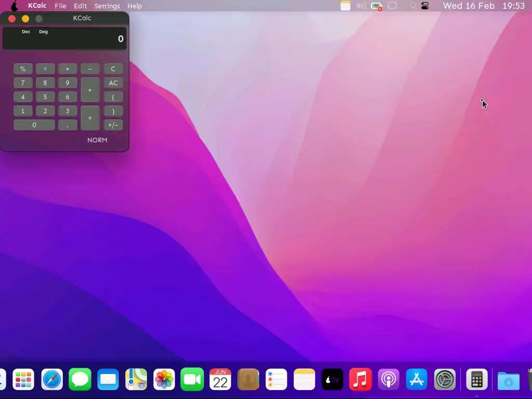Click digit 3 on the keypad
This screenshot has height=399, width=532.
point(68,111)
